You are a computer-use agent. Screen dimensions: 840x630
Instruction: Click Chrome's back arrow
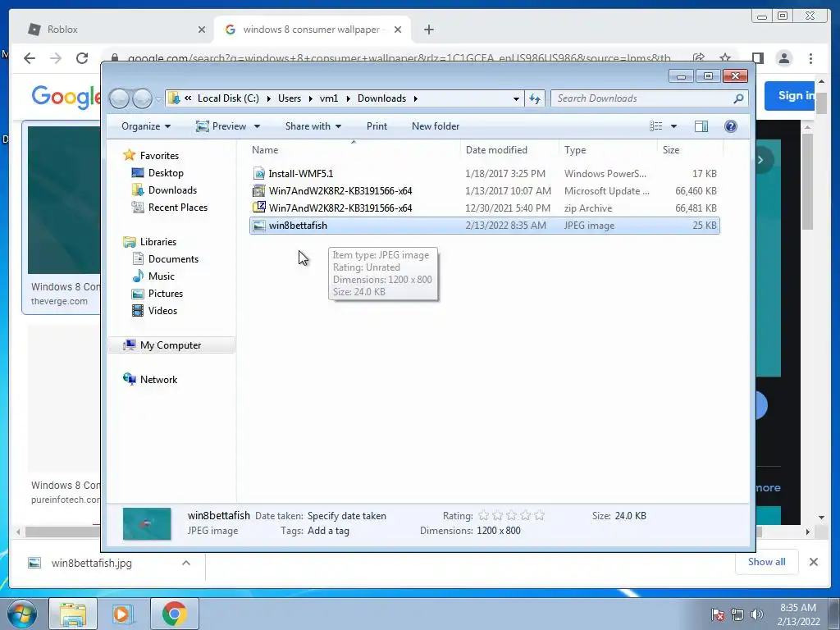click(30, 58)
